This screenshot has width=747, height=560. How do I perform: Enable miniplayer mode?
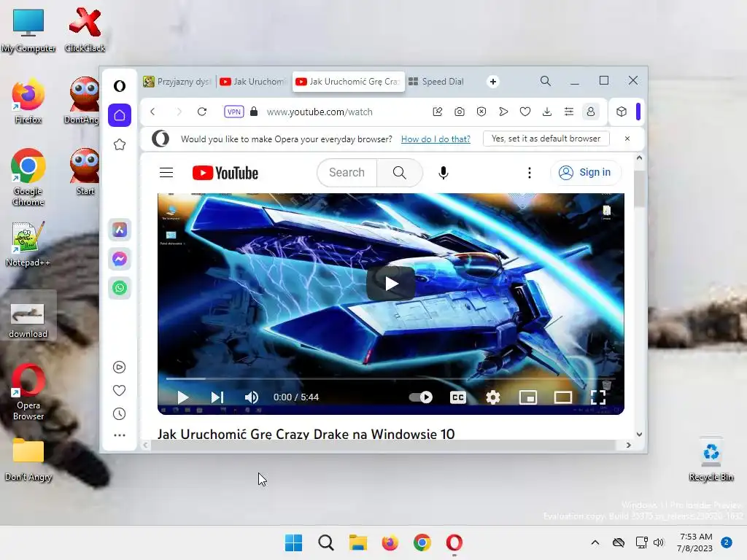tap(528, 397)
